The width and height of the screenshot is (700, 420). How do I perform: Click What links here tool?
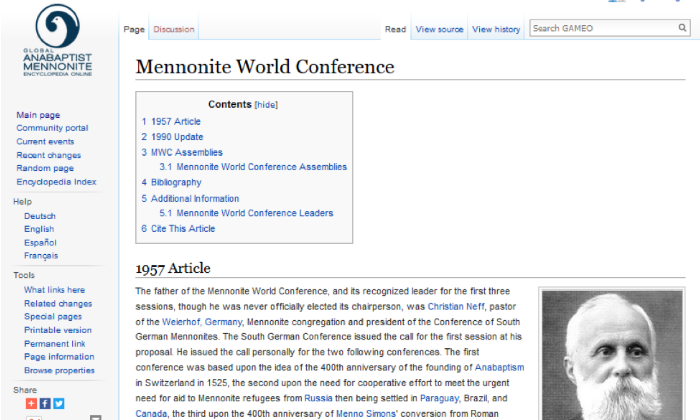(x=54, y=290)
